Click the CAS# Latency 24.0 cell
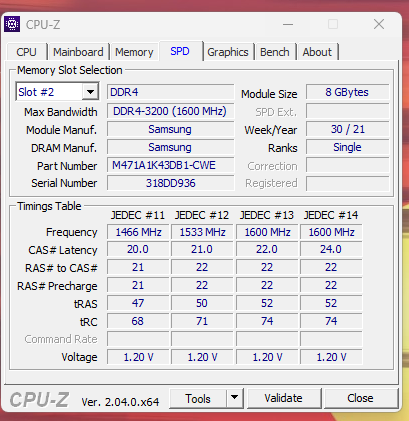 tap(331, 249)
